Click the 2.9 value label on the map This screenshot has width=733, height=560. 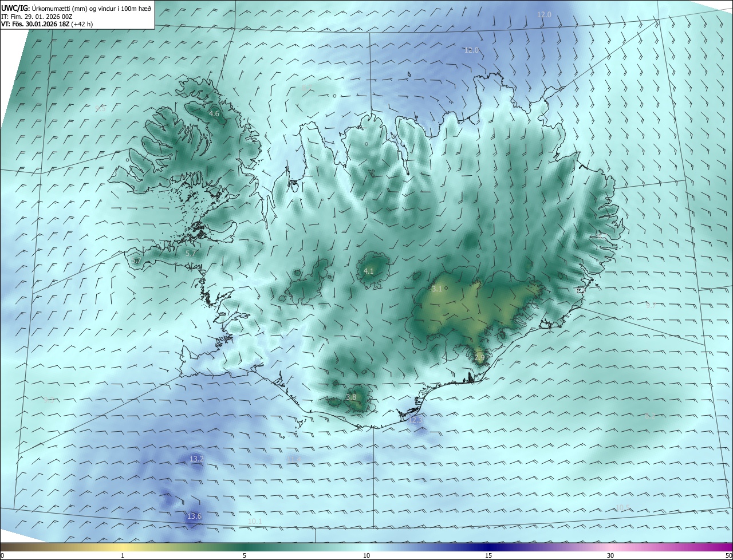pos(479,358)
